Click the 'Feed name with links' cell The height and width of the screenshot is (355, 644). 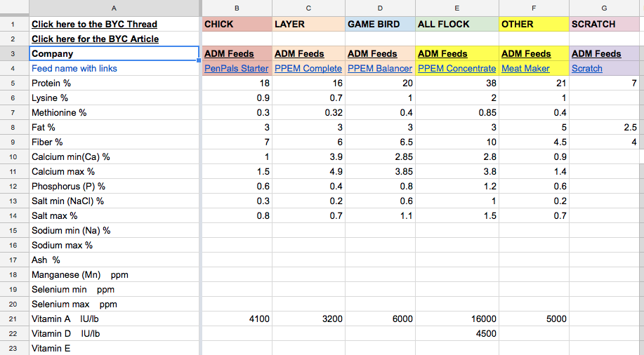(114, 68)
